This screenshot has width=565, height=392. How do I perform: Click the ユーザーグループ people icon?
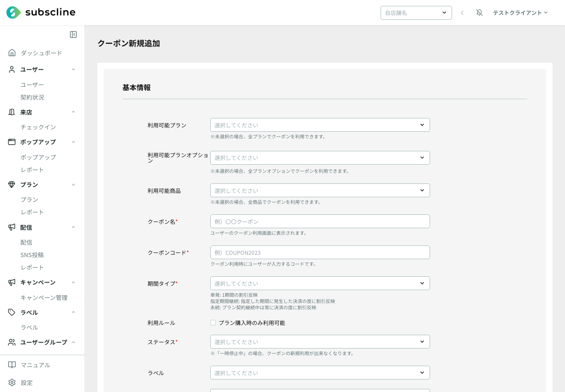pos(12,342)
